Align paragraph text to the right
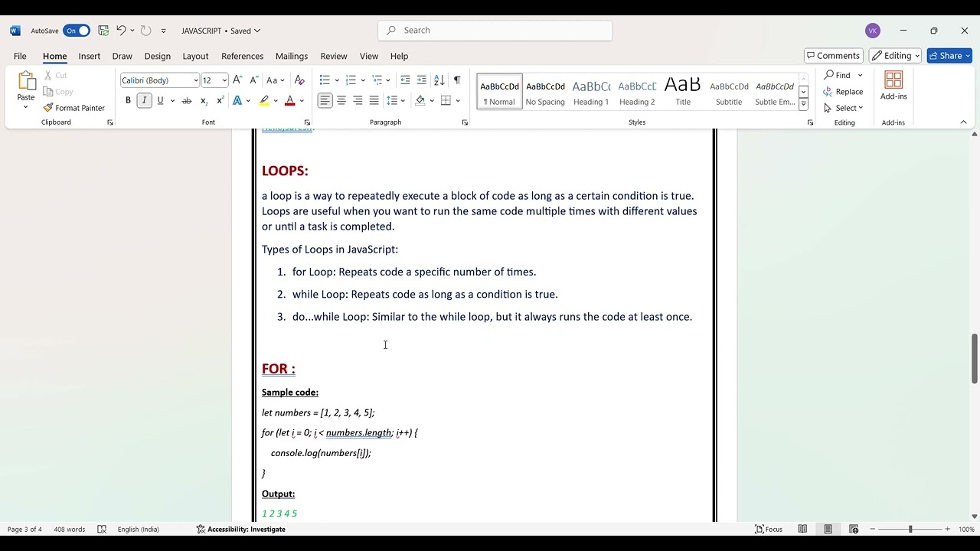Viewport: 980px width, 551px height. point(358,101)
